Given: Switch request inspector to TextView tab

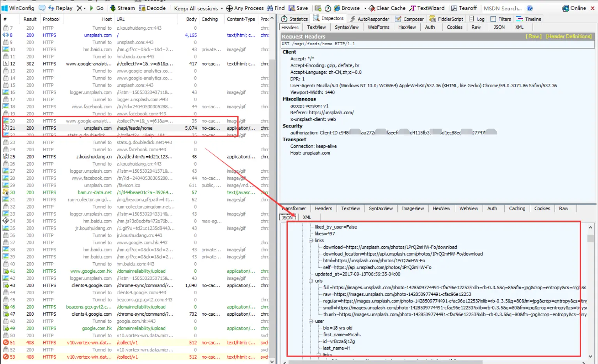Looking at the screenshot, I should click(316, 27).
